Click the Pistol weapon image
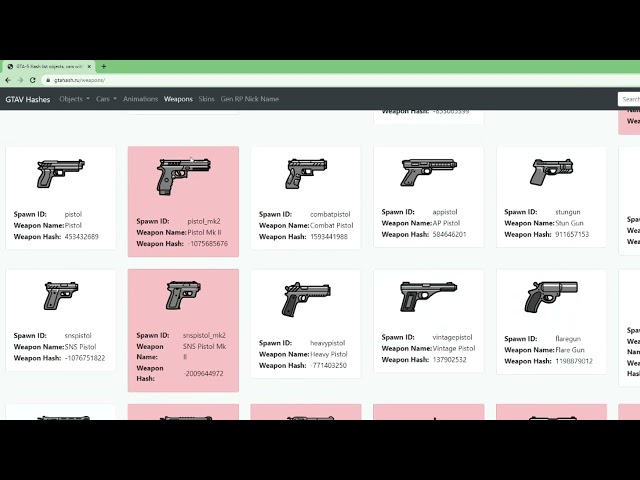This screenshot has height=480, width=640. (61, 173)
